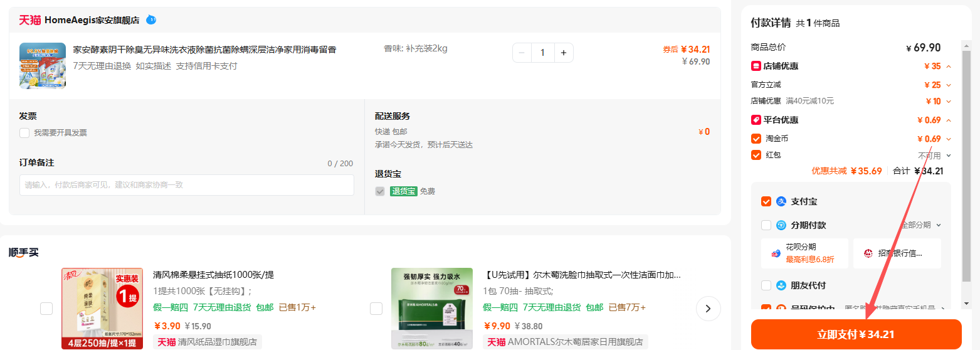Viewport: 980px width, 350px height.
Task: Uncheck the 红包 checkbox
Action: (x=756, y=155)
